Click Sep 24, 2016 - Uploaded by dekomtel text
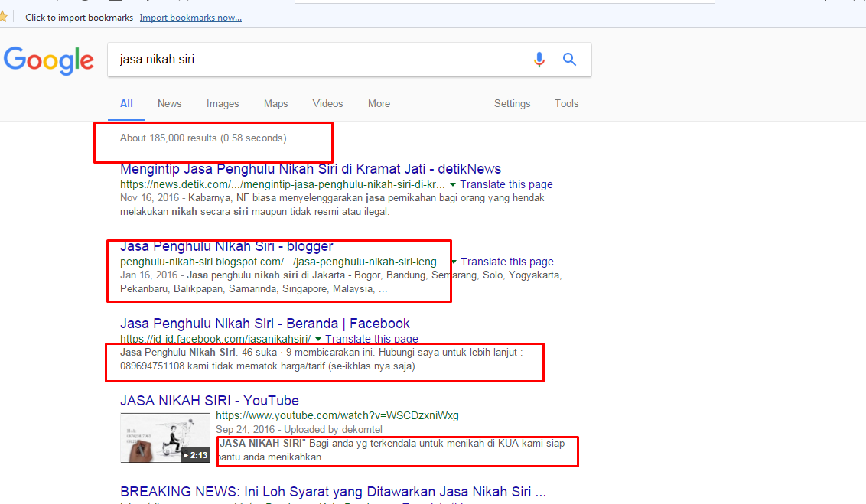Image resolution: width=866 pixels, height=504 pixels. pyautogui.click(x=299, y=430)
